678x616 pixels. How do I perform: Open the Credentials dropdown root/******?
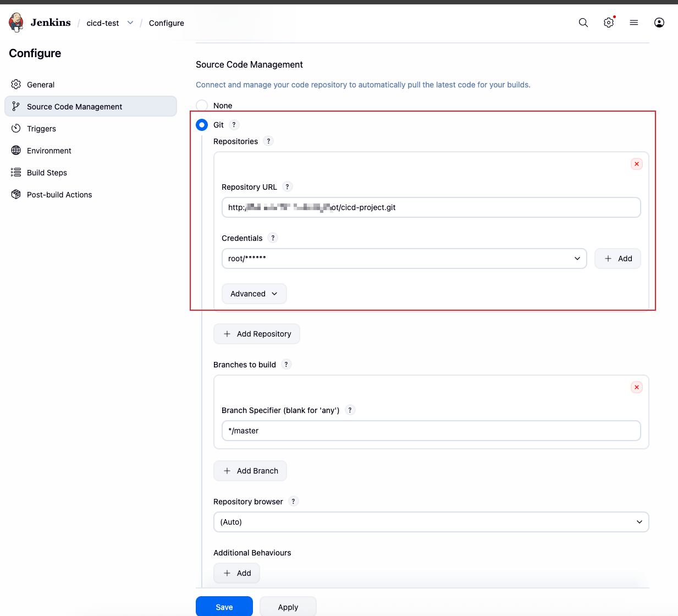pos(404,258)
